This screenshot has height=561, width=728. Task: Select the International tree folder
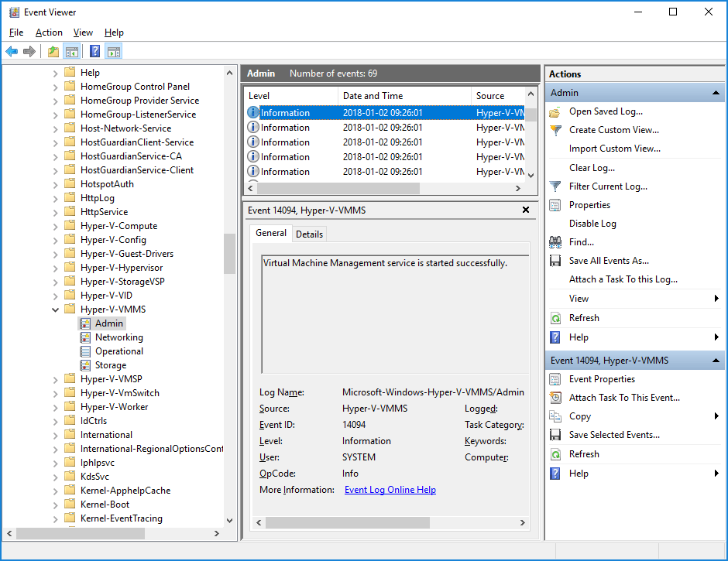coord(106,435)
